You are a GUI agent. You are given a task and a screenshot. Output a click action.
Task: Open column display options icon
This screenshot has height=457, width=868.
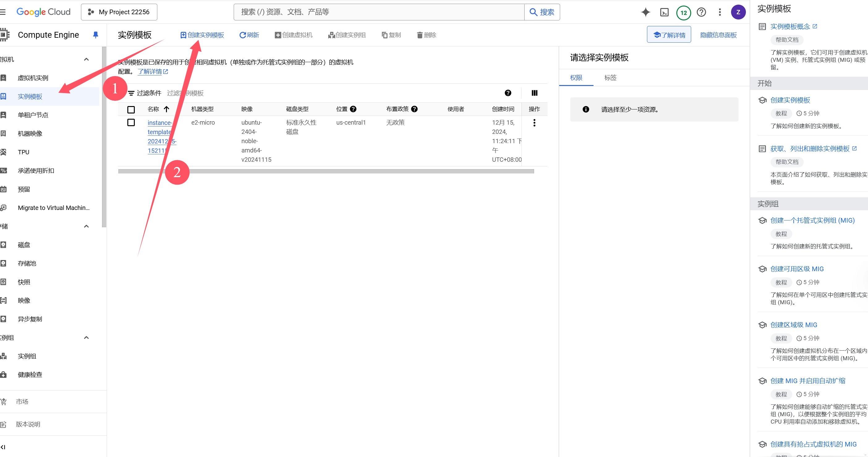click(x=534, y=93)
